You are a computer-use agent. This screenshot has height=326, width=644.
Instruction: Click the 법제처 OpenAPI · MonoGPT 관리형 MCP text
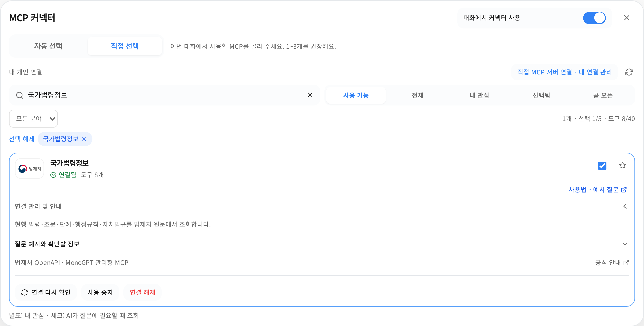72,263
